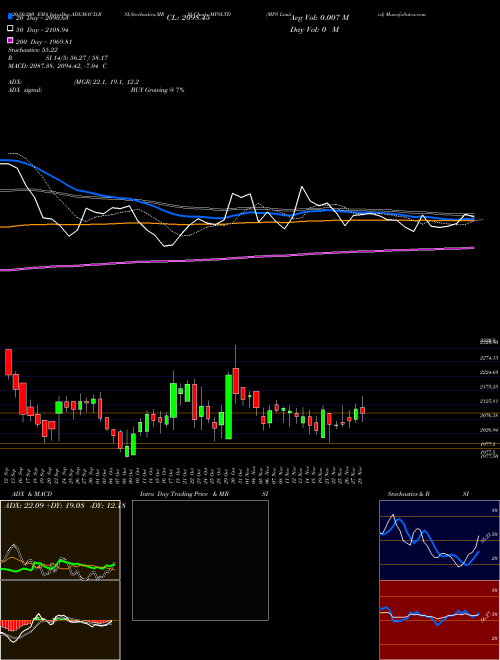Click the blue stochastics chart panel

[439, 540]
